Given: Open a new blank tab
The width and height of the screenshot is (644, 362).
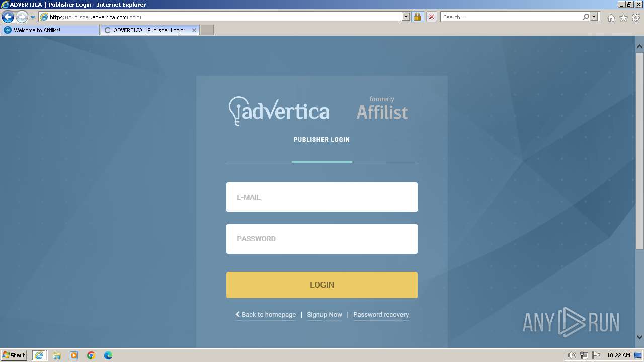Looking at the screenshot, I should click(x=207, y=30).
